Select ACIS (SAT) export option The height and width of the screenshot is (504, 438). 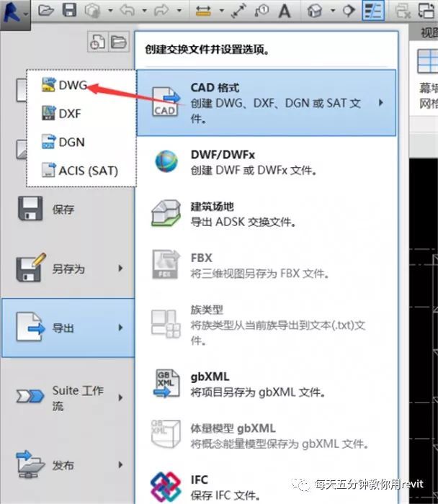tap(87, 171)
